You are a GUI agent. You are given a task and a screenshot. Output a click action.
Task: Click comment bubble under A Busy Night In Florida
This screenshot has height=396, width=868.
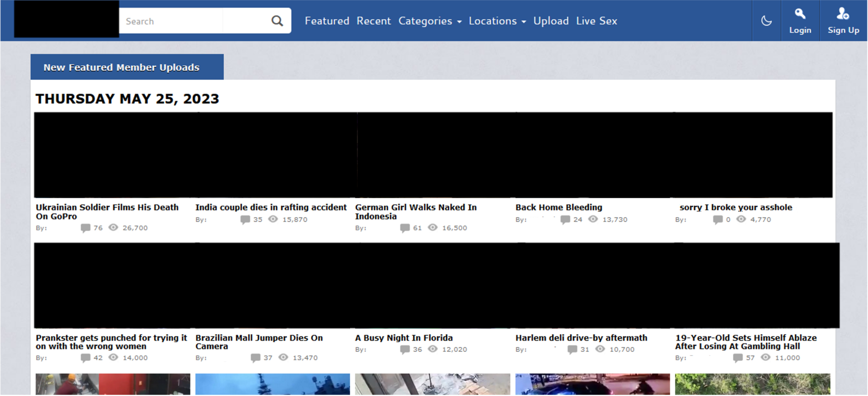[x=405, y=349]
